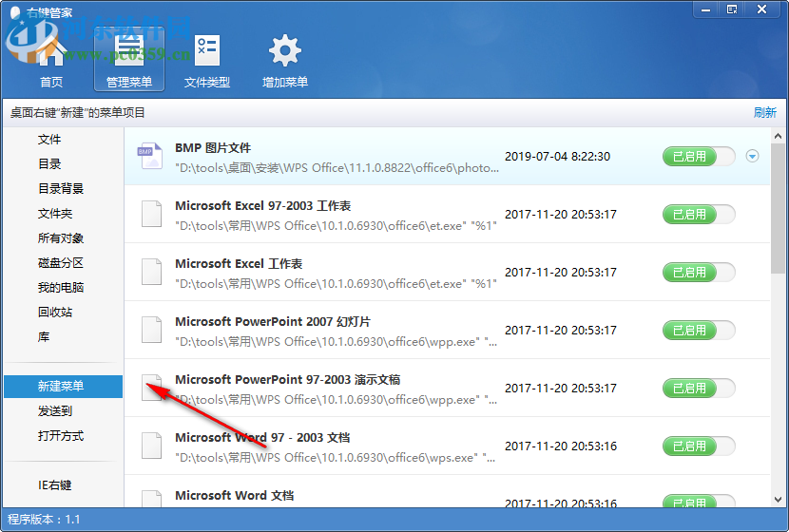Screen dimensions: 789x532
Task: Click the Excel 97-2003 工作表 file icon
Action: [151, 214]
